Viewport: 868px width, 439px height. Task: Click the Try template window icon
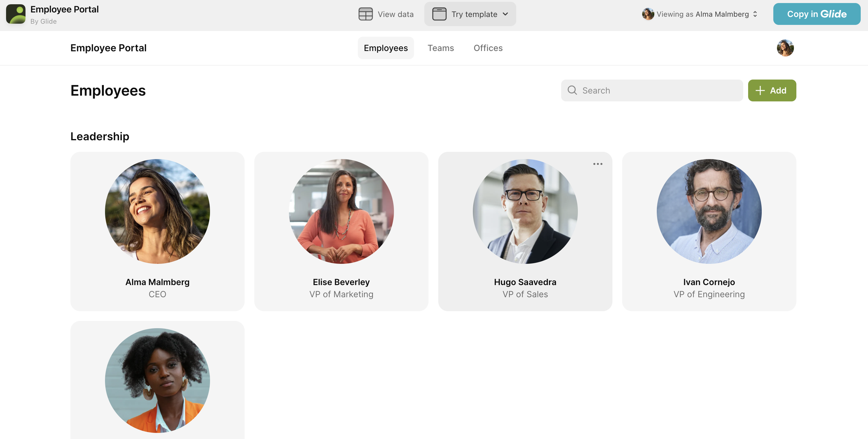[x=439, y=14]
